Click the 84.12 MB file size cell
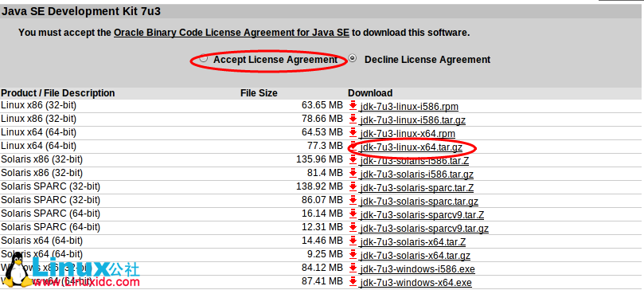 coord(322,268)
